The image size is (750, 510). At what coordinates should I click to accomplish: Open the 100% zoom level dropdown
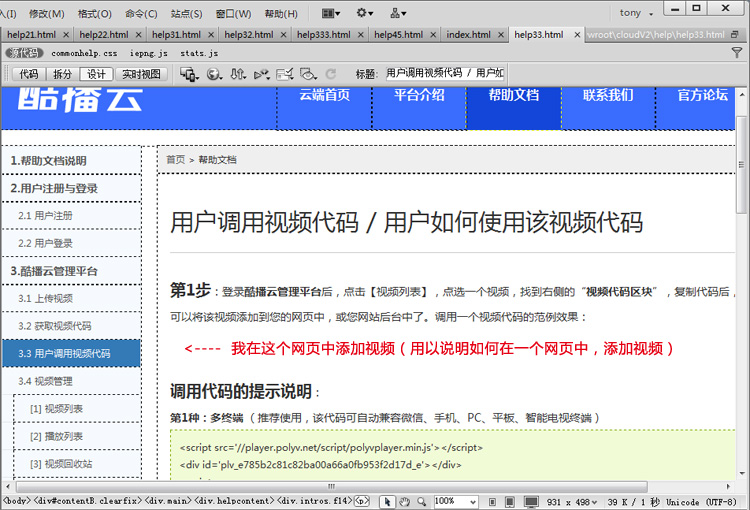click(456, 501)
